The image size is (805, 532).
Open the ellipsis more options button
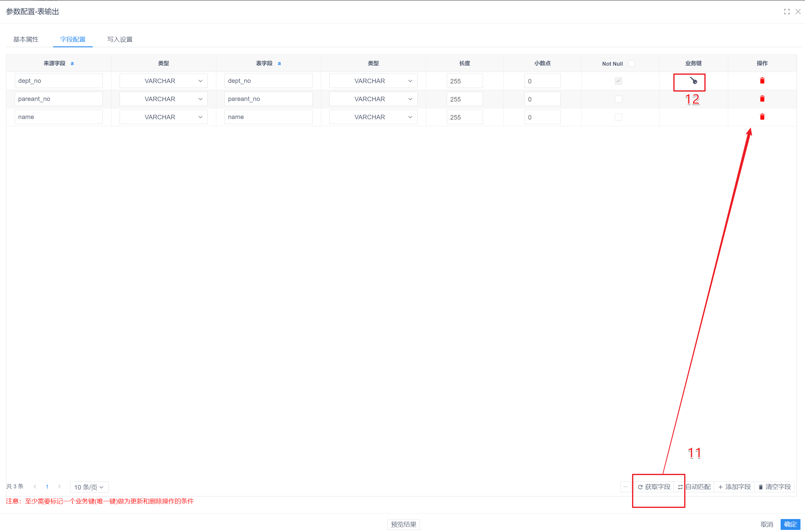pos(625,487)
